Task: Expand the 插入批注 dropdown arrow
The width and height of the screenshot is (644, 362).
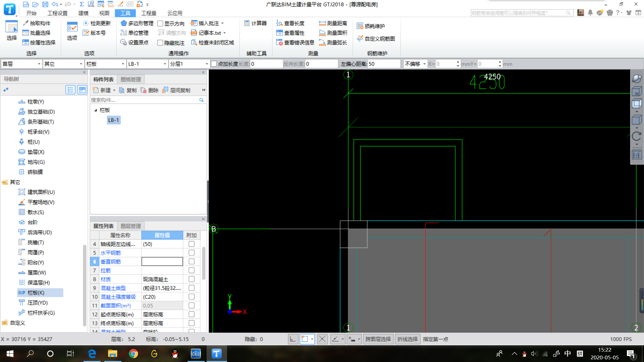Action: coord(222,23)
